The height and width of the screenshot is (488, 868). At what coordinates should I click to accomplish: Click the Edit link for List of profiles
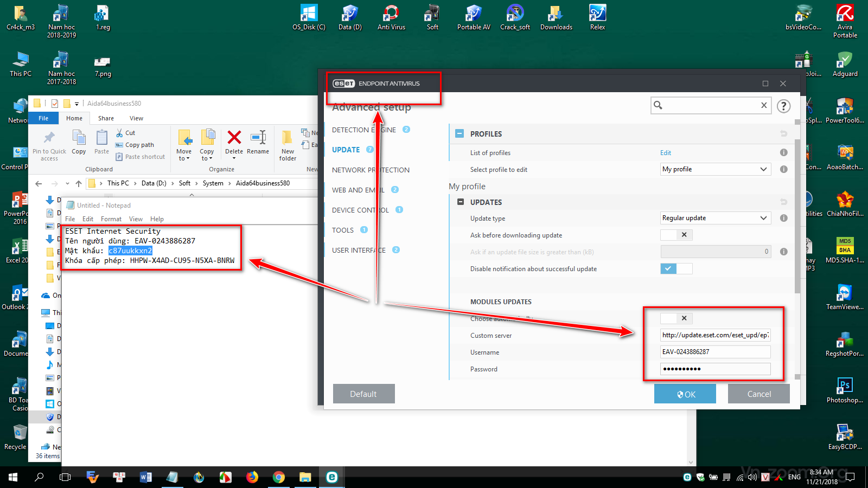click(666, 153)
